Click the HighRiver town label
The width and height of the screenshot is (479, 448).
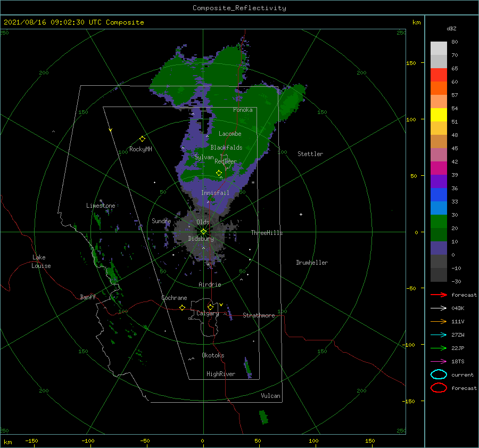[x=221, y=374]
